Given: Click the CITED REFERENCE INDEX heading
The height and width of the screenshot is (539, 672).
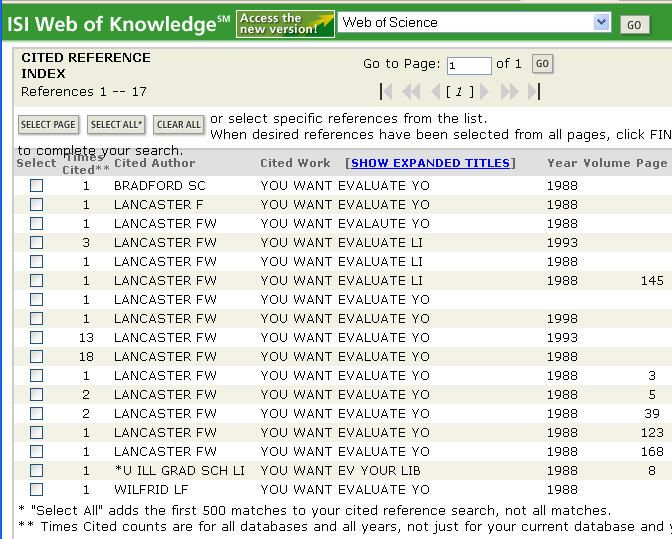Looking at the screenshot, I should pos(86,66).
